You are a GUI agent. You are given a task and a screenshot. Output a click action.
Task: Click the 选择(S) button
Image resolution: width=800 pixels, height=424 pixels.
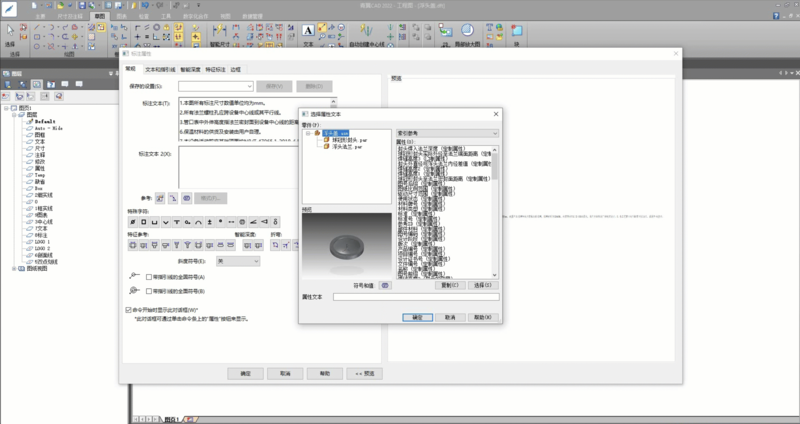pos(481,284)
